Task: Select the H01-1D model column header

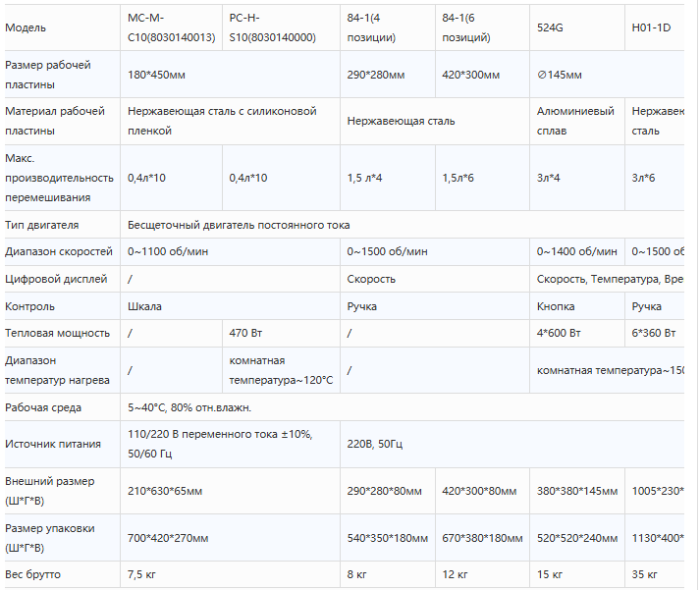Action: [655, 27]
